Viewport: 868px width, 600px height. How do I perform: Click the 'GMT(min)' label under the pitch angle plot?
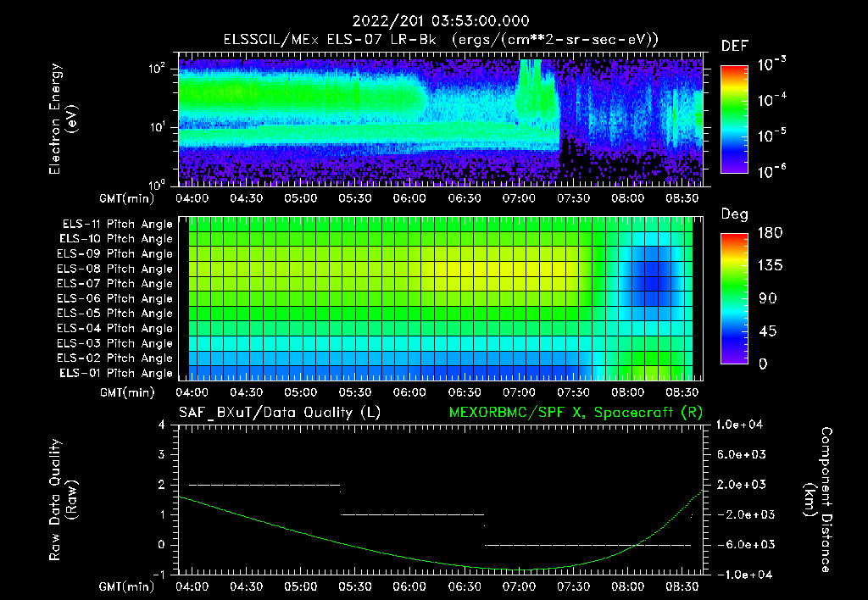point(127,393)
